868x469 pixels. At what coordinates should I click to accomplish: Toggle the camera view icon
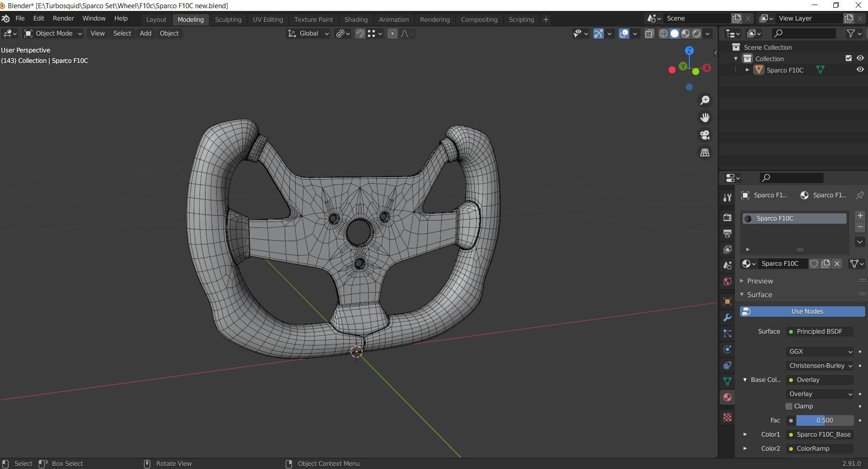pos(705,135)
